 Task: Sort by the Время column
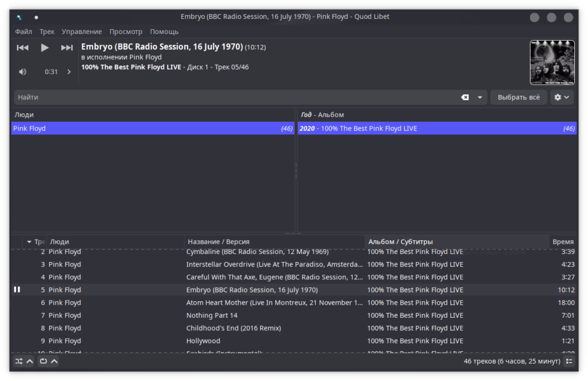click(x=563, y=242)
